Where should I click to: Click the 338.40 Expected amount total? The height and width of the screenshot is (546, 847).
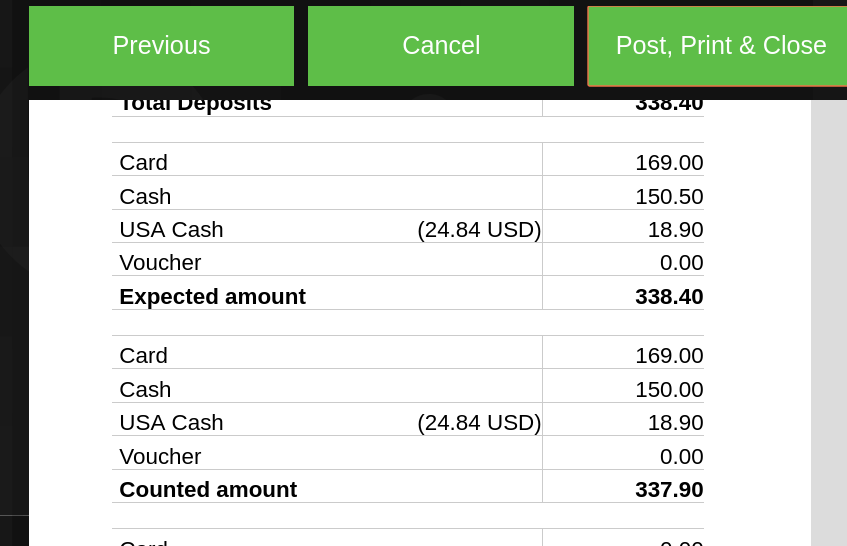tap(669, 296)
